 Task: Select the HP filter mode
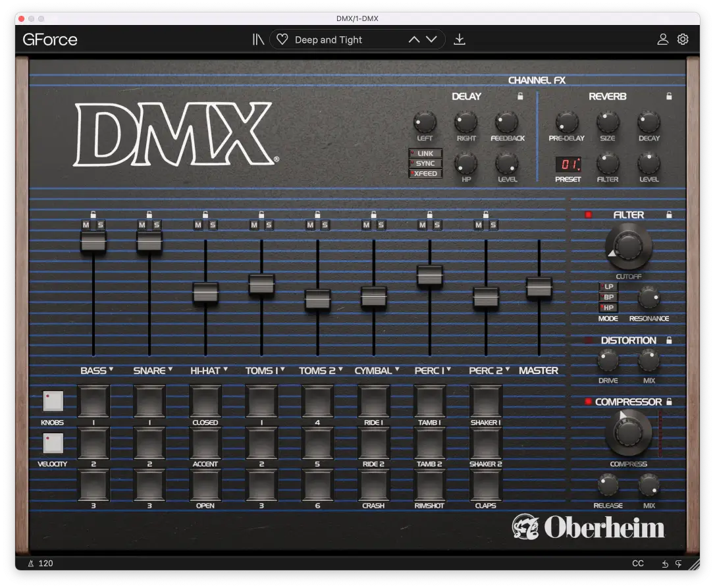tap(608, 308)
